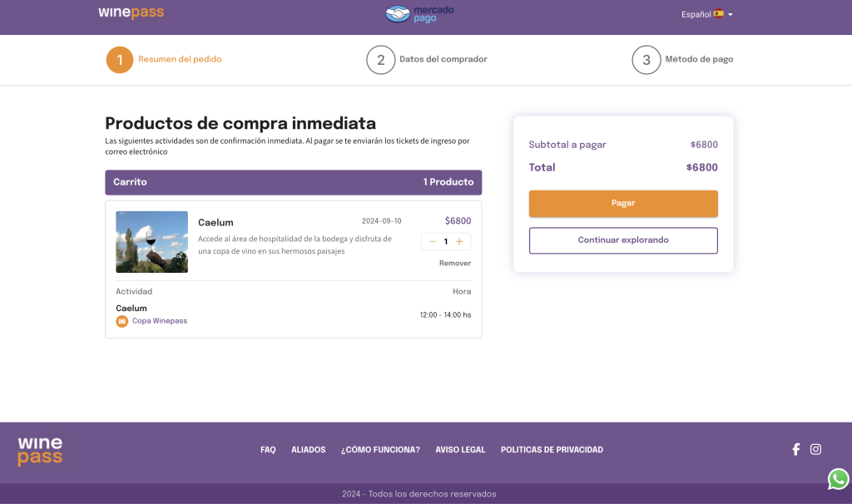Click the Continuar explorando button
This screenshot has width=852, height=504.
pos(623,240)
